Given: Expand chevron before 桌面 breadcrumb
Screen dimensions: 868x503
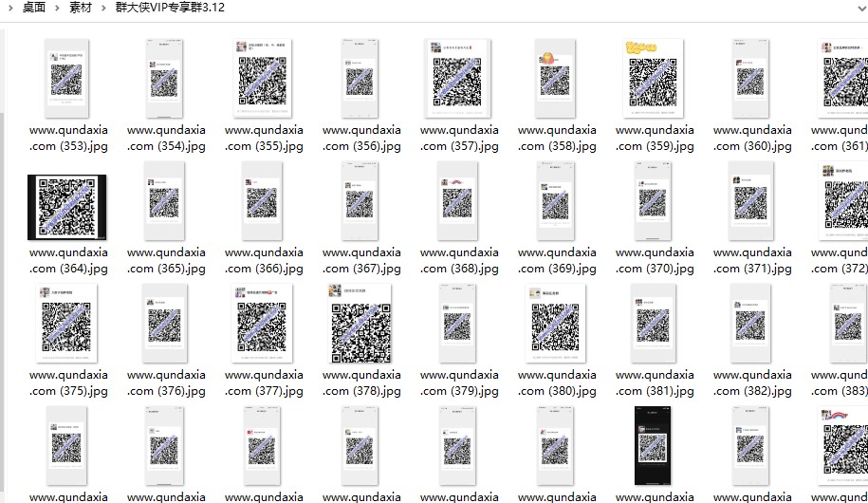Looking at the screenshot, I should click(x=10, y=9).
